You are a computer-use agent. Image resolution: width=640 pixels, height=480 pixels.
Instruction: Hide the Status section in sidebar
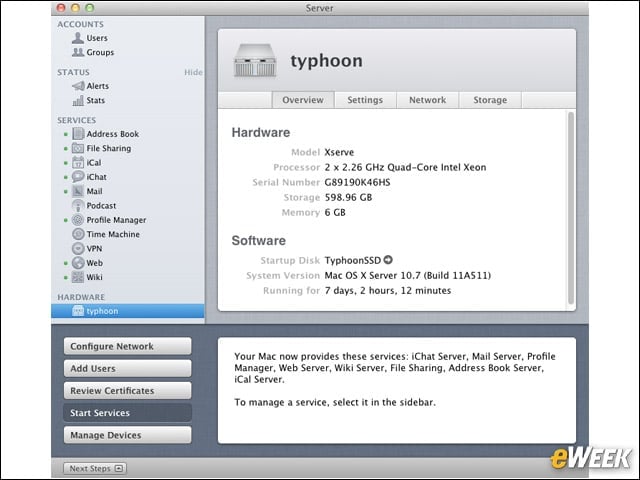193,72
